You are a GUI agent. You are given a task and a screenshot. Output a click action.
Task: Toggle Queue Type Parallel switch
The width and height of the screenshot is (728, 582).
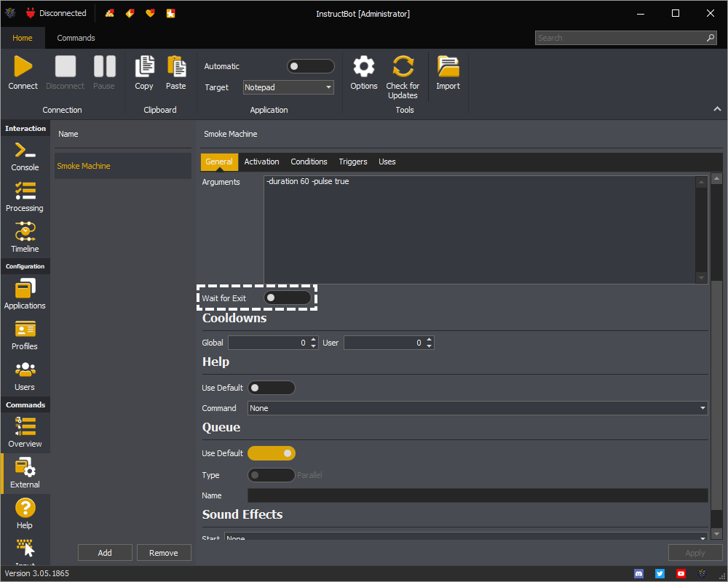272,475
